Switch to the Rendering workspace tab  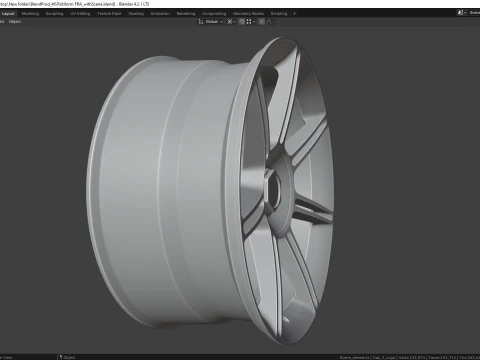186,14
